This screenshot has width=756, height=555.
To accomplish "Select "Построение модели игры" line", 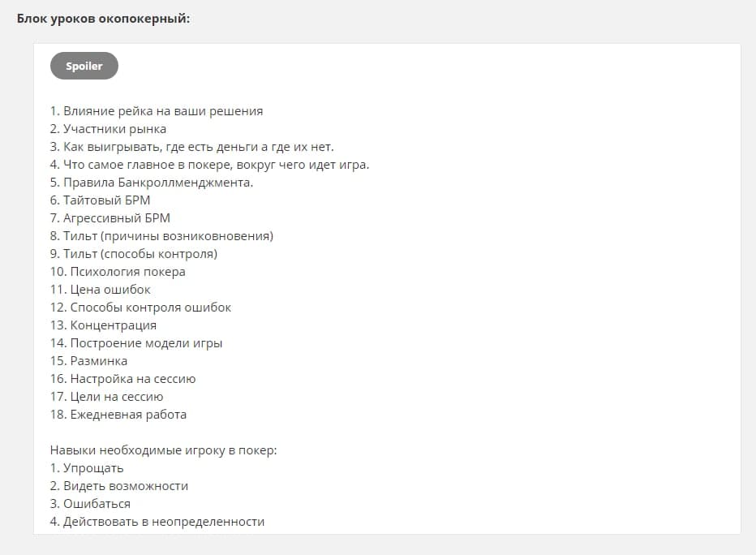I will pyautogui.click(x=136, y=343).
